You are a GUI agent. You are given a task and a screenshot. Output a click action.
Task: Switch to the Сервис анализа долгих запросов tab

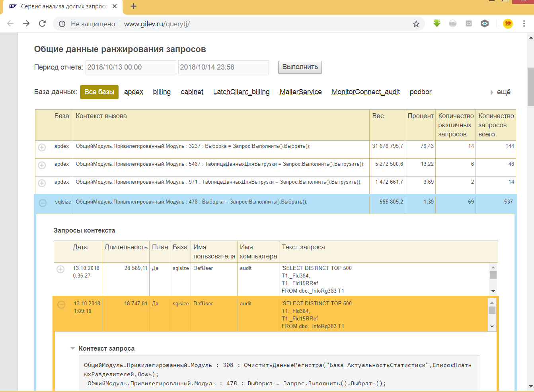click(x=64, y=6)
